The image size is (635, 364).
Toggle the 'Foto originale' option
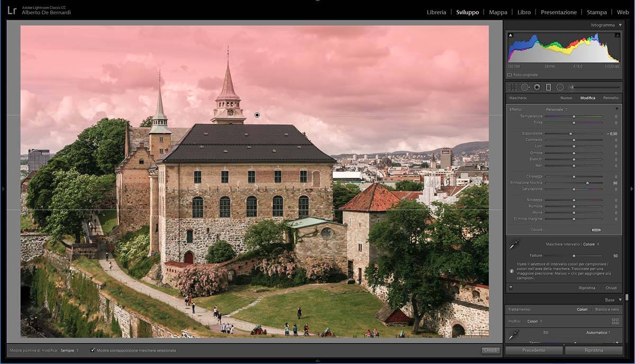point(510,75)
